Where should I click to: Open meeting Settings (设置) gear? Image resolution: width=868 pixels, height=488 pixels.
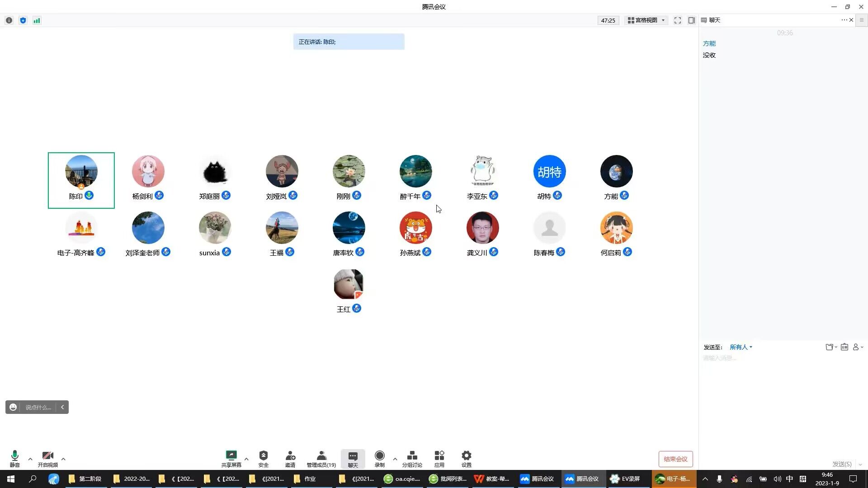pyautogui.click(x=466, y=455)
